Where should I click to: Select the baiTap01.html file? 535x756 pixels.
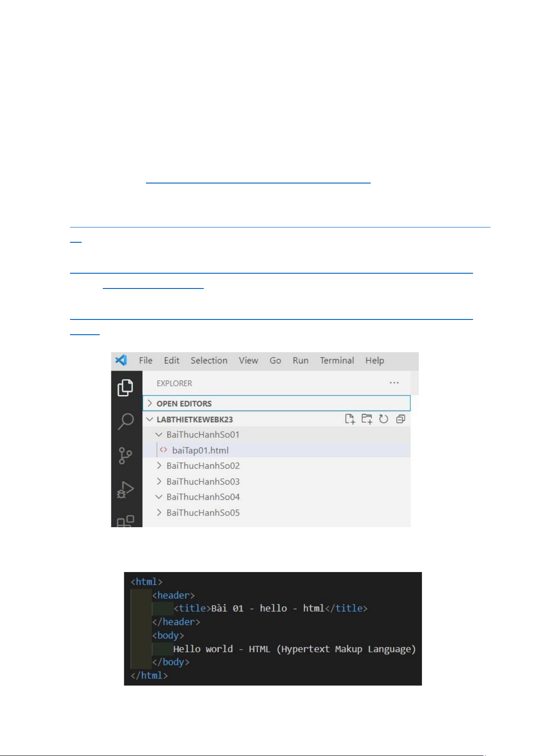point(276,450)
